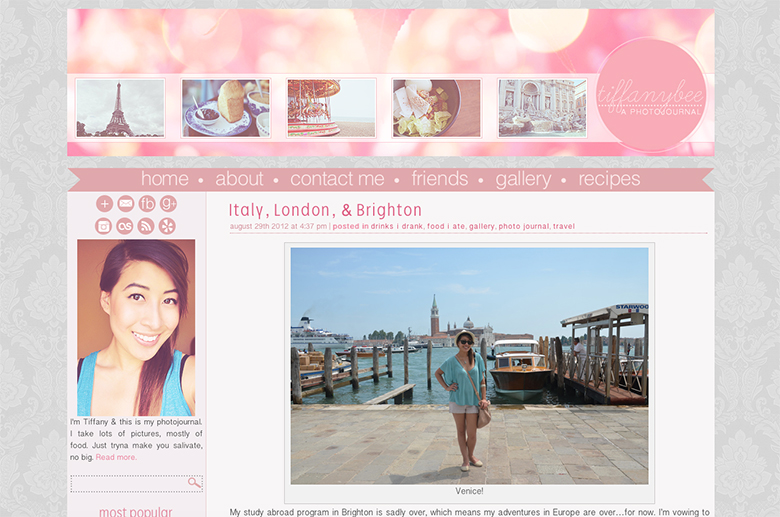This screenshot has height=517, width=780.
Task: Open the 'gallery' post category link
Action: 482,226
